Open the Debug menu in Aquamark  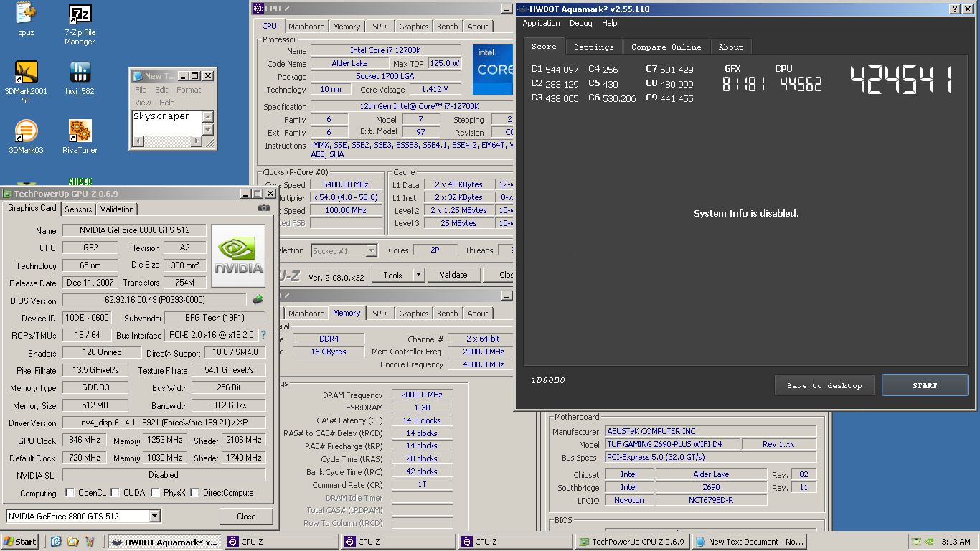[x=581, y=23]
